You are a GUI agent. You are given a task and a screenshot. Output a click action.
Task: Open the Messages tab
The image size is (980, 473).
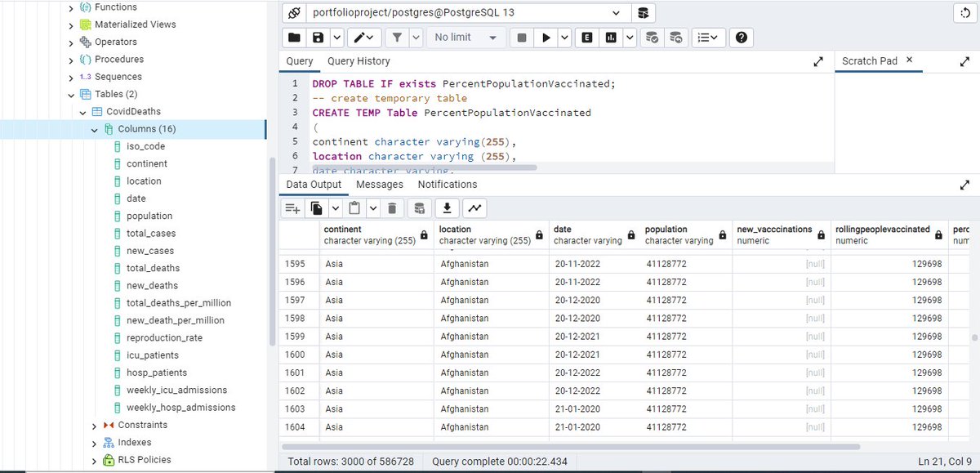(x=380, y=185)
